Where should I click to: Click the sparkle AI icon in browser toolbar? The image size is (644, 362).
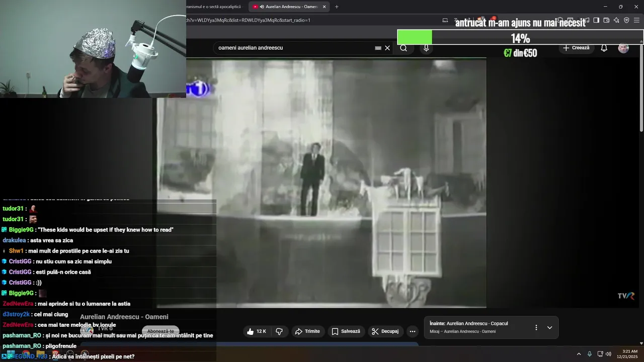click(x=616, y=20)
